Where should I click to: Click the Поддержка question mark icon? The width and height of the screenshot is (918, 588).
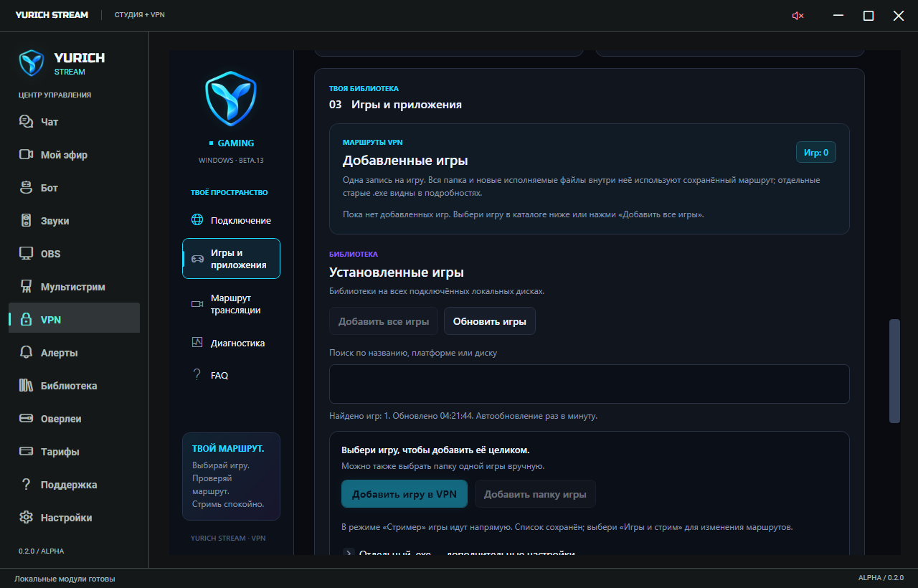pyautogui.click(x=27, y=485)
